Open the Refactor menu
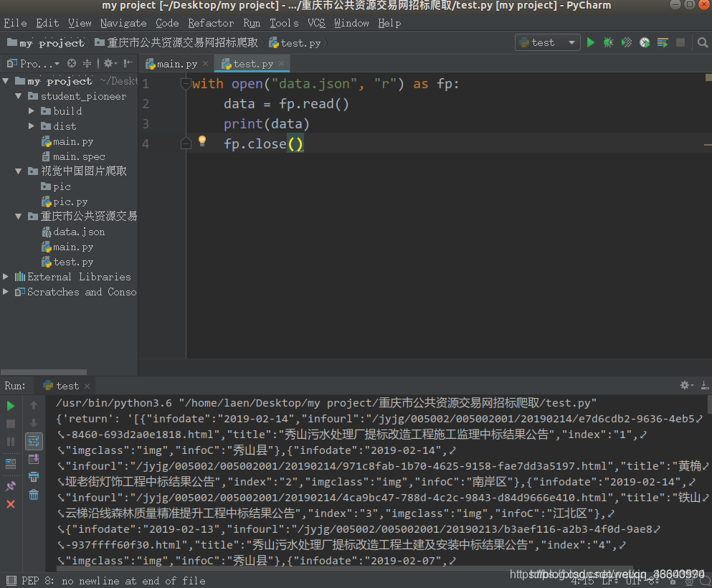Image resolution: width=712 pixels, height=588 pixels. (x=211, y=23)
